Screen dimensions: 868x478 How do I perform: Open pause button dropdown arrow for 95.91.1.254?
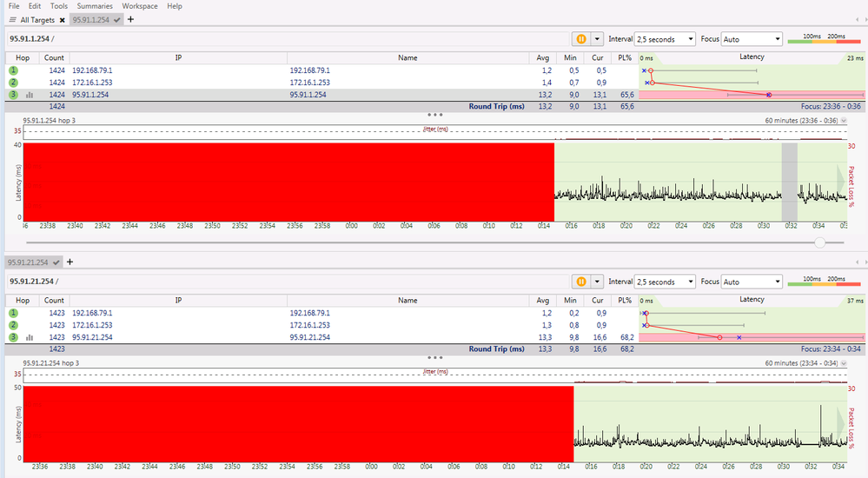coord(597,39)
